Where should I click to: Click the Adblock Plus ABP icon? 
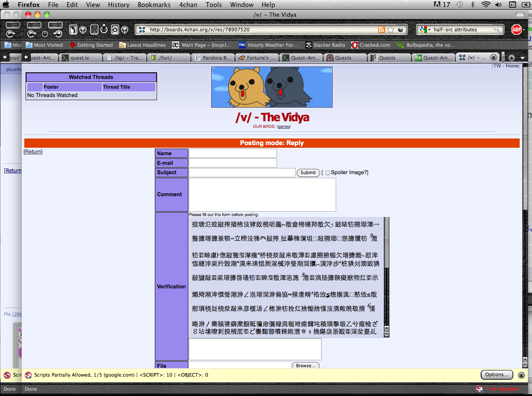pyautogui.click(x=517, y=30)
